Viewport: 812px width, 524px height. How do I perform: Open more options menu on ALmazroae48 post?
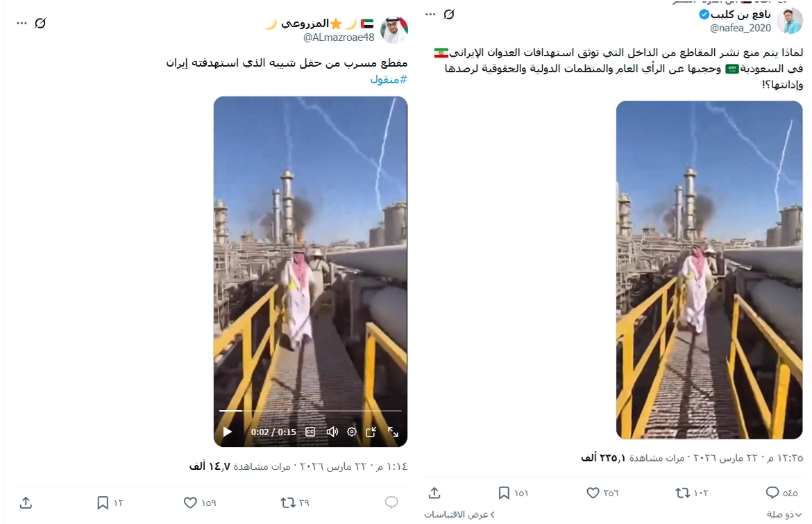click(x=22, y=24)
